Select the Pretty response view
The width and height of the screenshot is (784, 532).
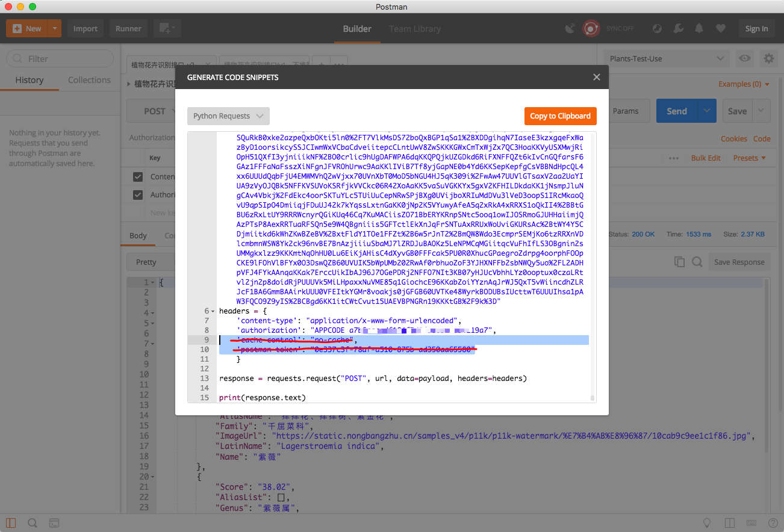146,262
